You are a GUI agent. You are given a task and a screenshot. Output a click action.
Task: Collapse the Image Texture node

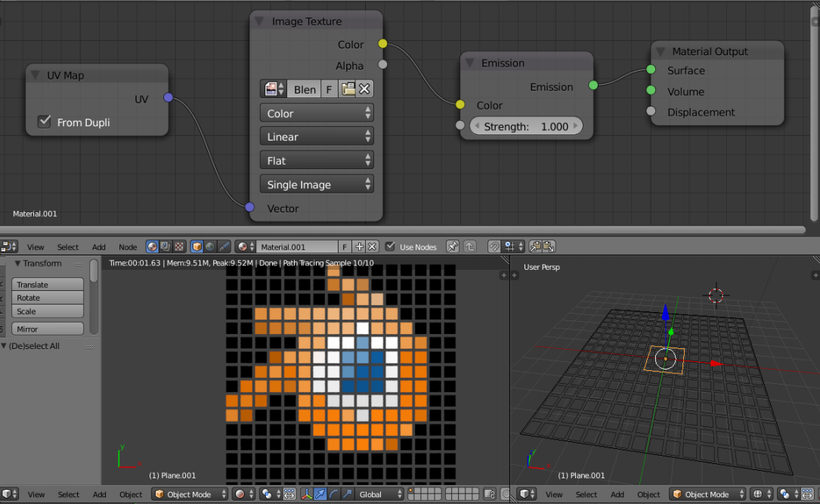tap(259, 21)
